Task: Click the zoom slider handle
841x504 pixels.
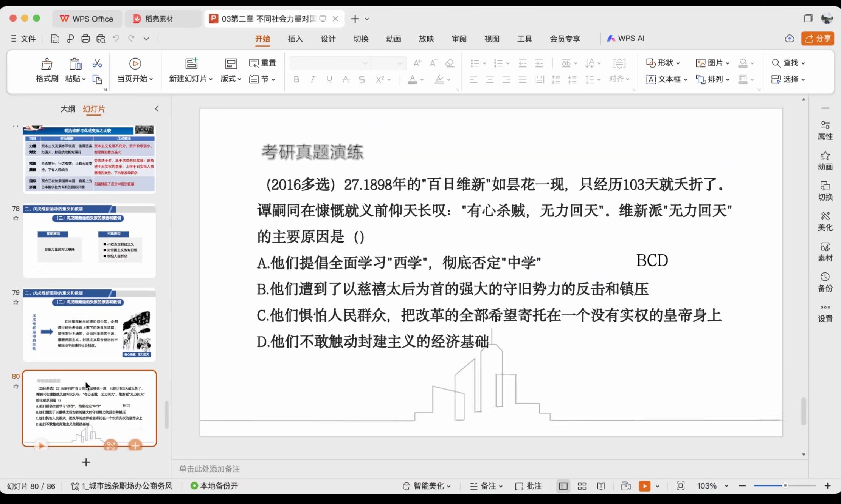Action: point(785,485)
